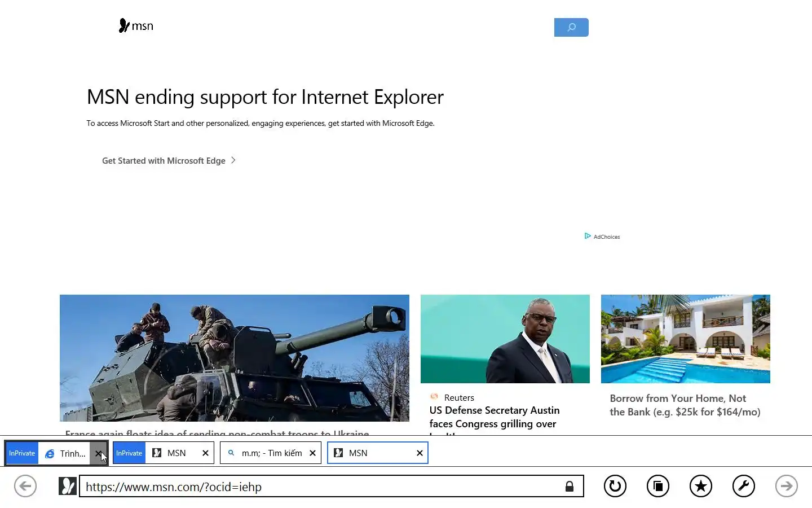Open the France again floats idea headline
This screenshot has width=812, height=508.
pos(217,432)
